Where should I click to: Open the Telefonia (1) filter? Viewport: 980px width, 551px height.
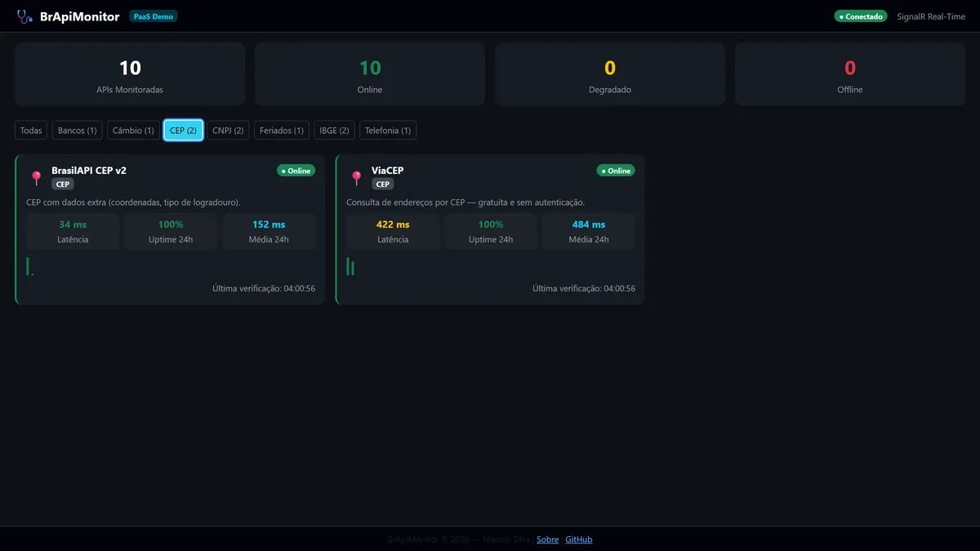coord(388,131)
